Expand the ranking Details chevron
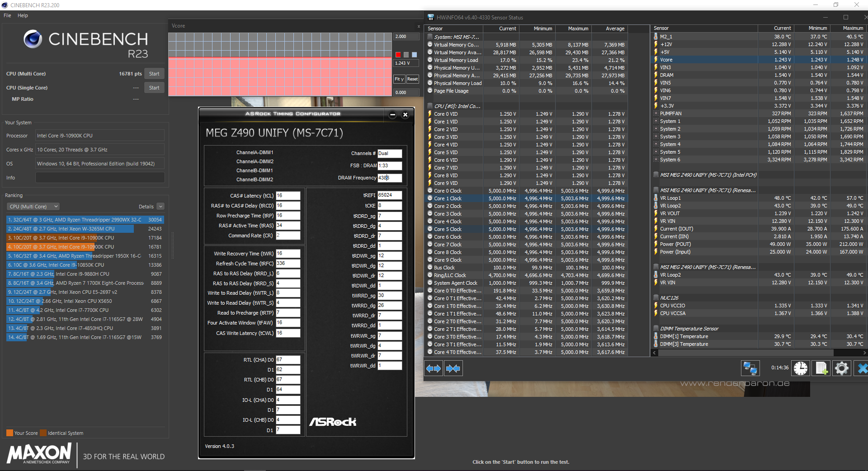 click(160, 207)
